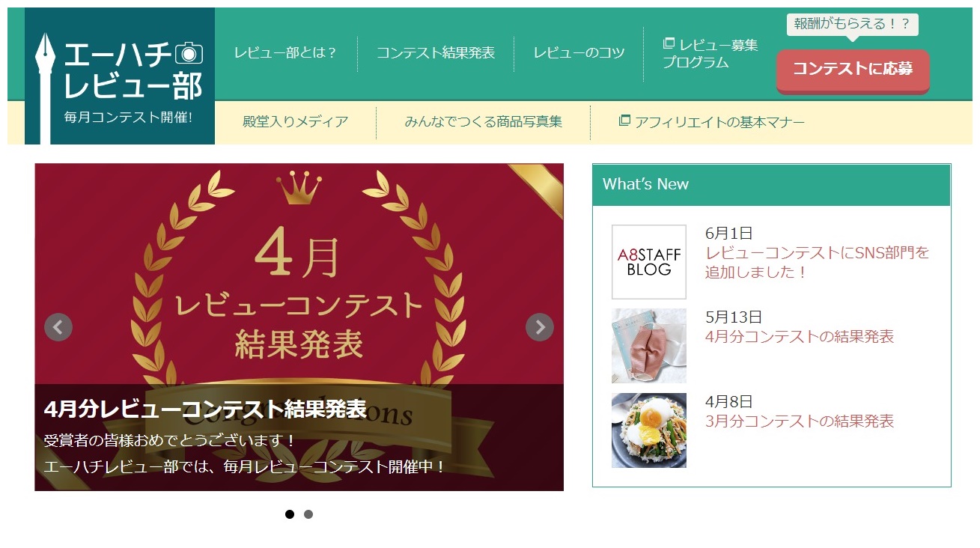The width and height of the screenshot is (980, 548).
Task: Click the コンテストに応募 button
Action: (853, 70)
